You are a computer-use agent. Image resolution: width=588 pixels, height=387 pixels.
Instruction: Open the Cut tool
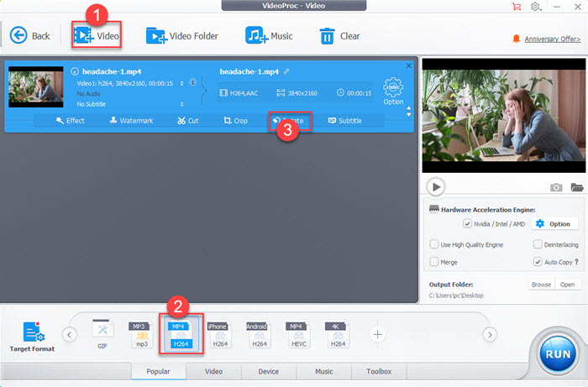(188, 121)
